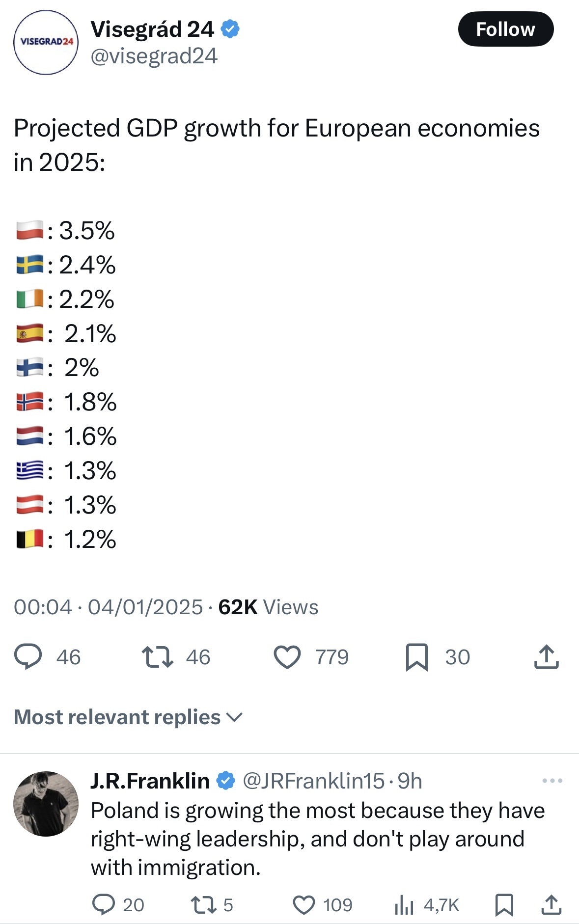Image resolution: width=579 pixels, height=924 pixels.
Task: View analytics for J.R.Franklin's reply
Action: [404, 904]
